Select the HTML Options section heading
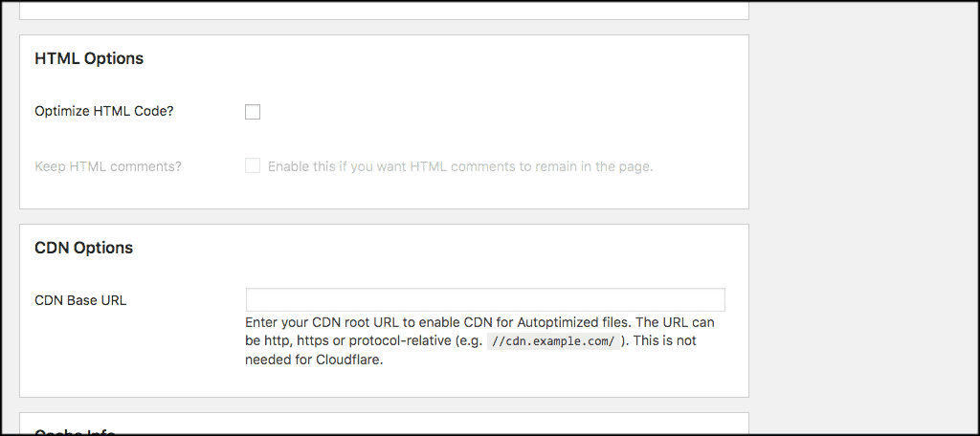 click(89, 58)
